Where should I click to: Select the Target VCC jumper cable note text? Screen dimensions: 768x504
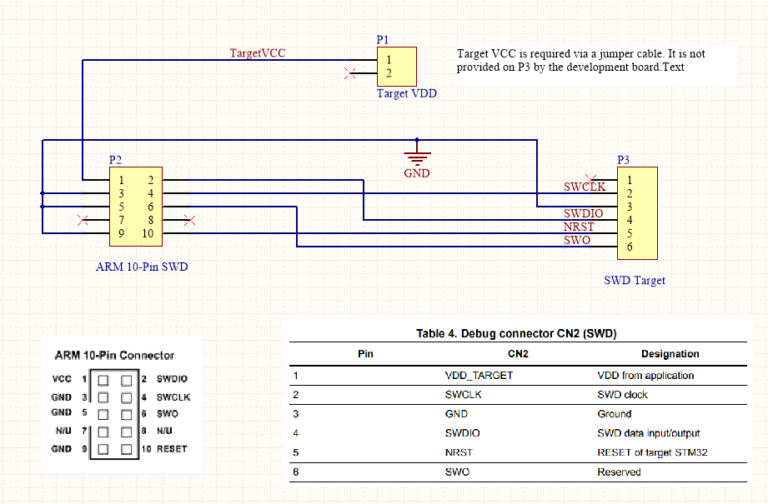pyautogui.click(x=581, y=60)
